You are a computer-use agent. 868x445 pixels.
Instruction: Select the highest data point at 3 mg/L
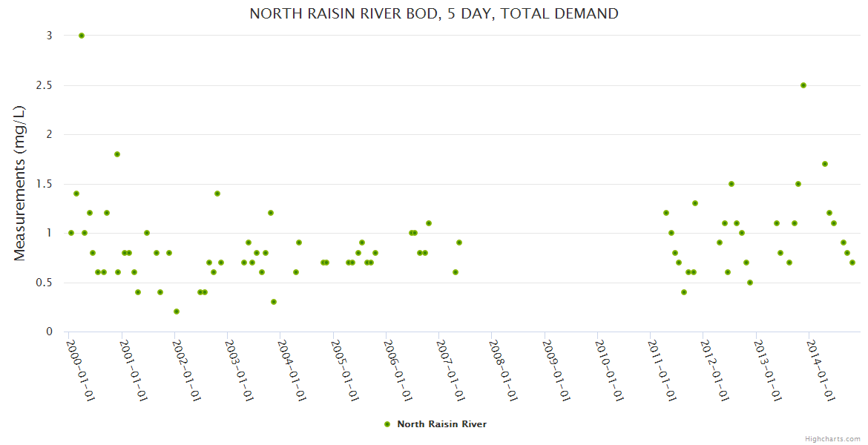tap(82, 36)
